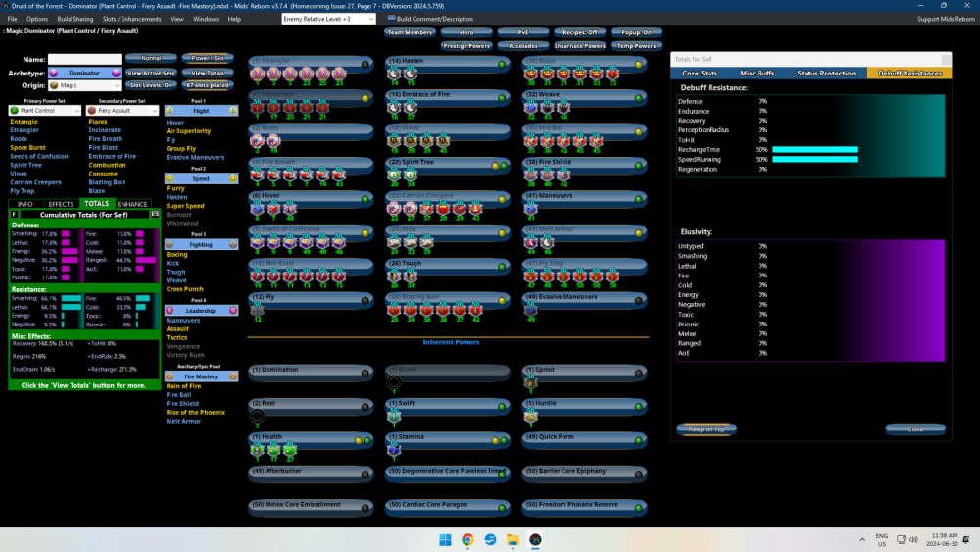The height and width of the screenshot is (552, 980).
Task: Open the Primary Power Set dropdown
Action: coord(45,111)
